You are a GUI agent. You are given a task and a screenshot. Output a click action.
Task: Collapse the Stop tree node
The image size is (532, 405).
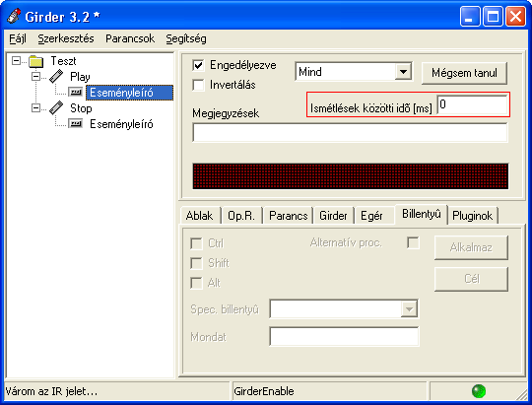pyautogui.click(x=35, y=108)
